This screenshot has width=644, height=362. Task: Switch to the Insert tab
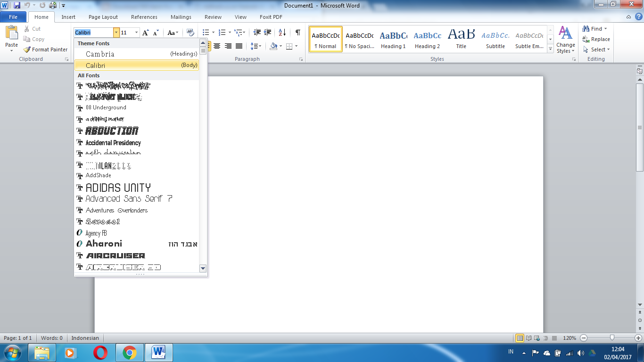pyautogui.click(x=68, y=17)
